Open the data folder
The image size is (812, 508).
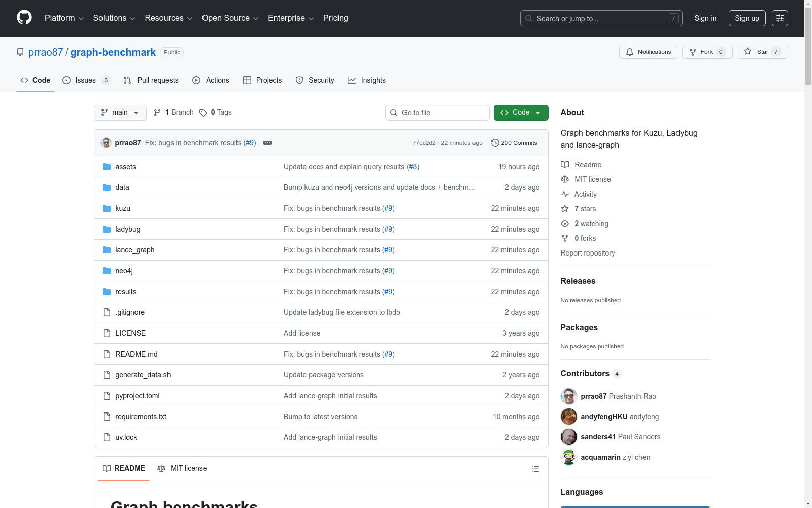click(122, 187)
